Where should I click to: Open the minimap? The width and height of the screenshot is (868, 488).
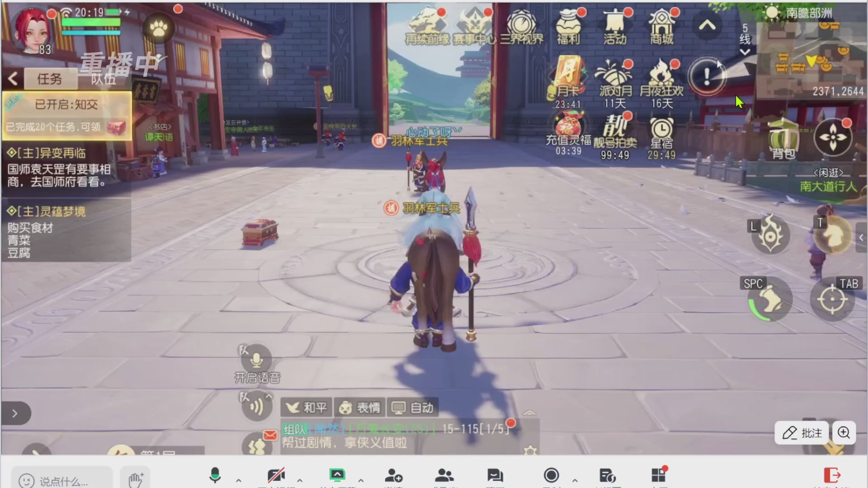pyautogui.click(x=812, y=60)
